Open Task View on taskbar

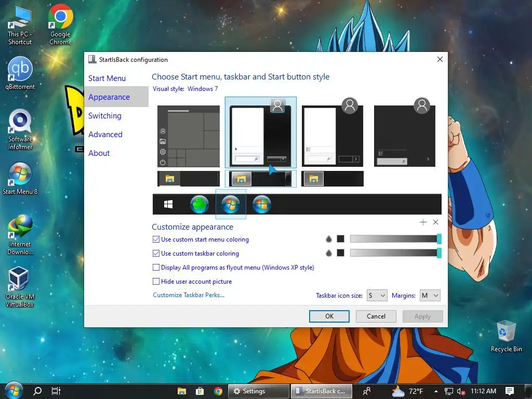[x=56, y=391]
